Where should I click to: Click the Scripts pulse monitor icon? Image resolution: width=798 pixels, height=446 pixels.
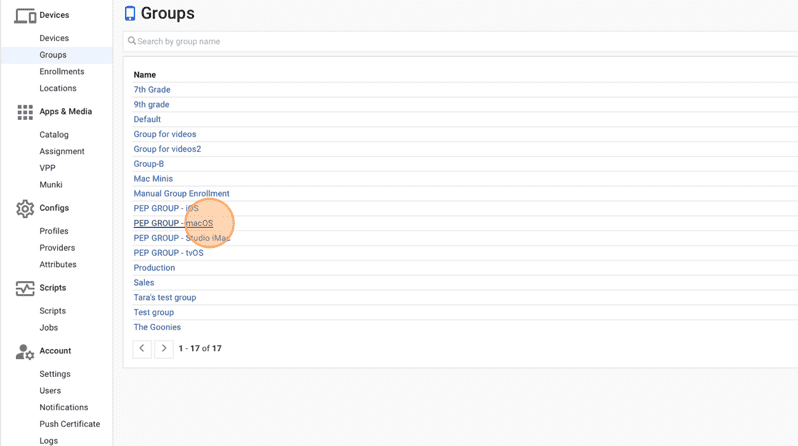[x=25, y=288]
